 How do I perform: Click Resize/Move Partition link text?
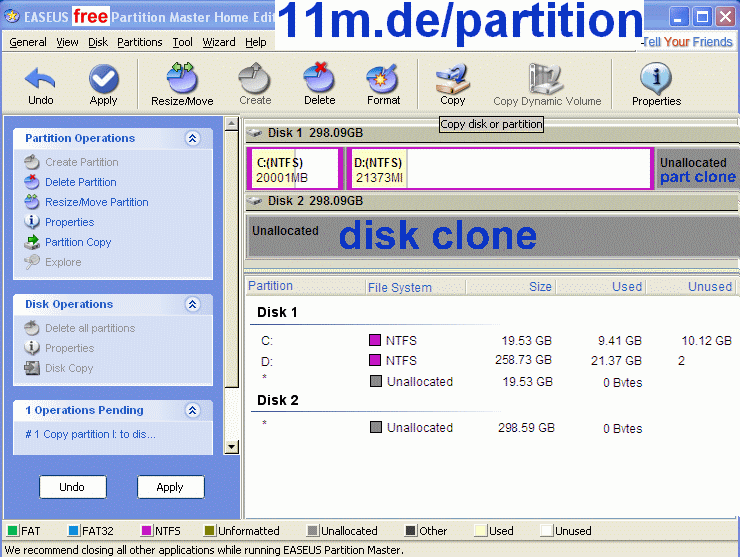click(97, 202)
